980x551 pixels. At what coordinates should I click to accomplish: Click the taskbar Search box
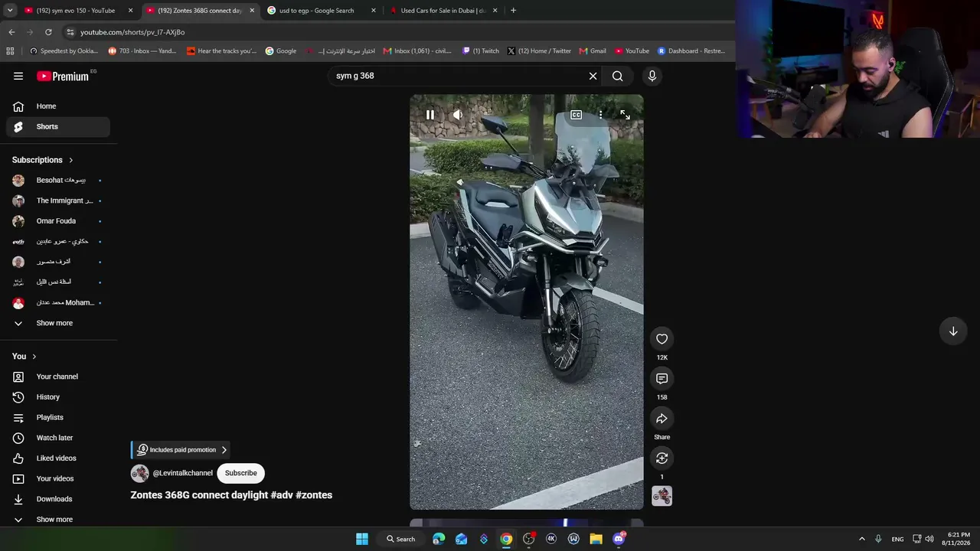point(402,539)
